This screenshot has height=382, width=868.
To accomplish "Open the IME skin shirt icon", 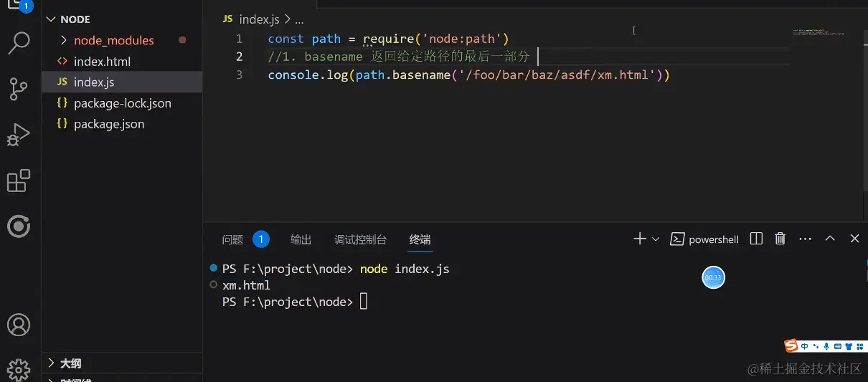I will [x=848, y=347].
